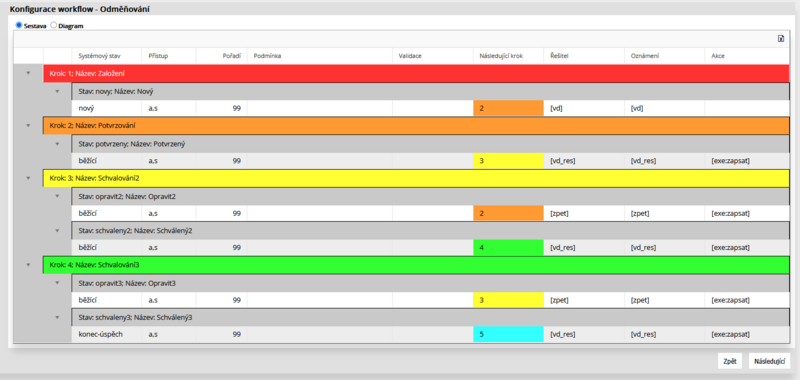Viewport: 800px width, 380px height.
Task: Select the green Krok 4 Schvalování3 row
Action: click(x=416, y=265)
